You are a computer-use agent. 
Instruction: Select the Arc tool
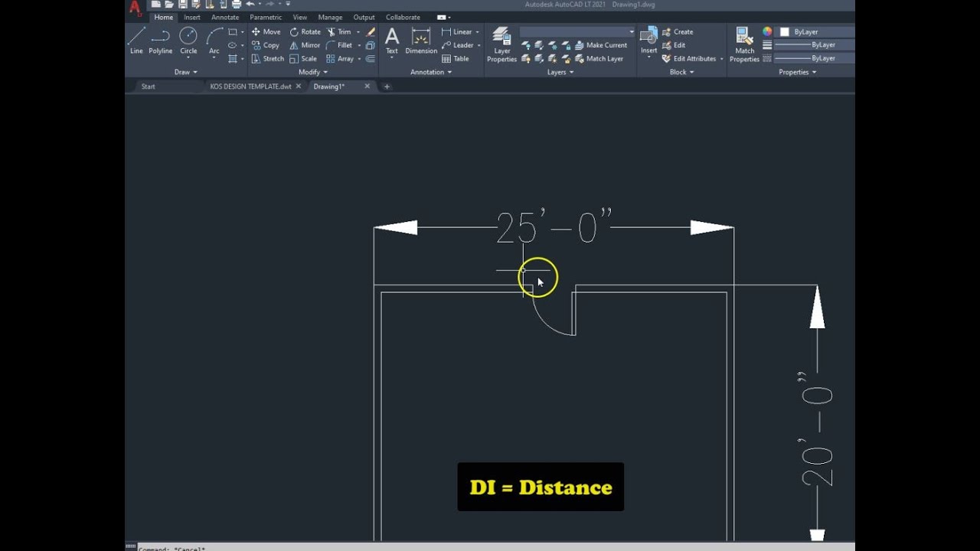click(214, 41)
